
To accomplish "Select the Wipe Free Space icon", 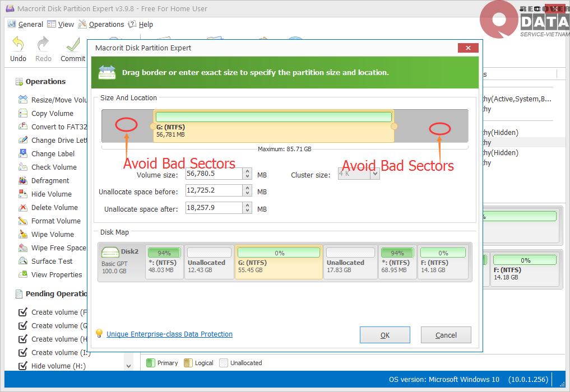I will (23, 248).
